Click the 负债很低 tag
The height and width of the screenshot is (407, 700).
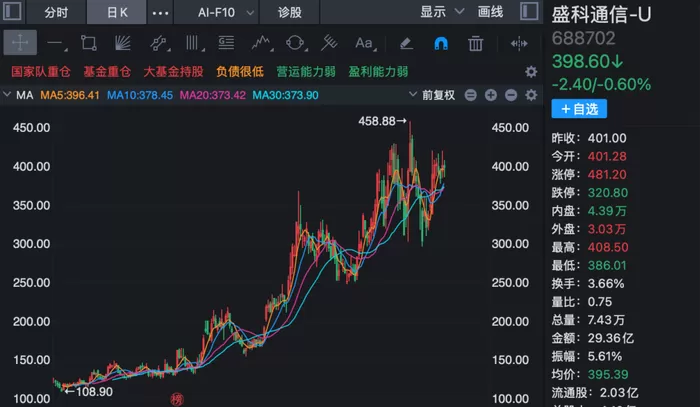[x=240, y=71]
